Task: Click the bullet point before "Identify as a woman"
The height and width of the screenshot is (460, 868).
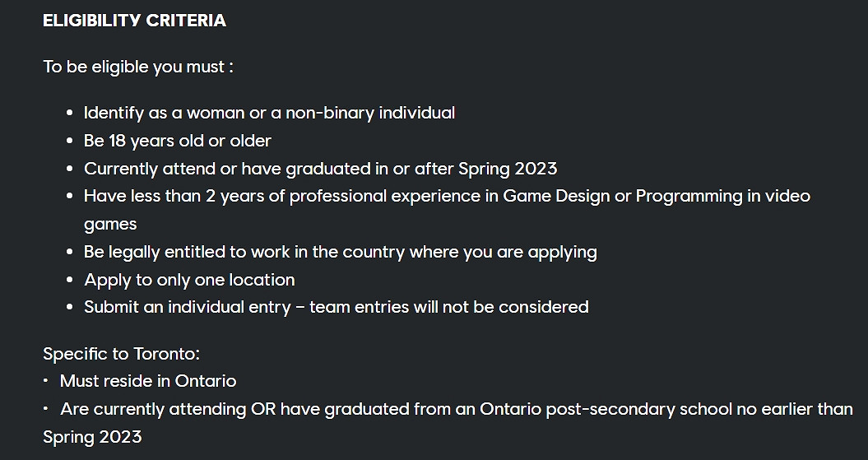Action: coord(69,114)
